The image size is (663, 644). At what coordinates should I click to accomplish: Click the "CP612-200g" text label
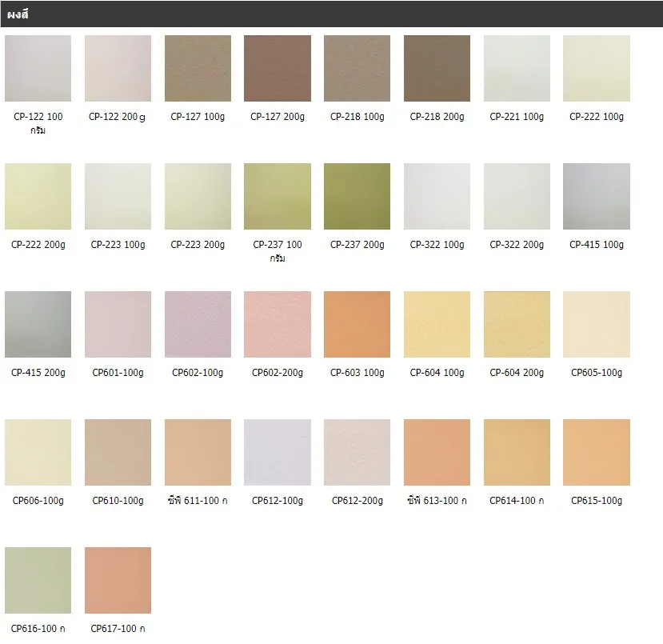(x=357, y=501)
